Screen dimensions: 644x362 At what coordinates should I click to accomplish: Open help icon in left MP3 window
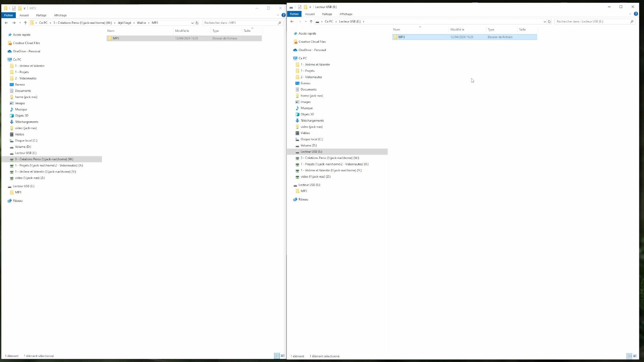click(283, 15)
